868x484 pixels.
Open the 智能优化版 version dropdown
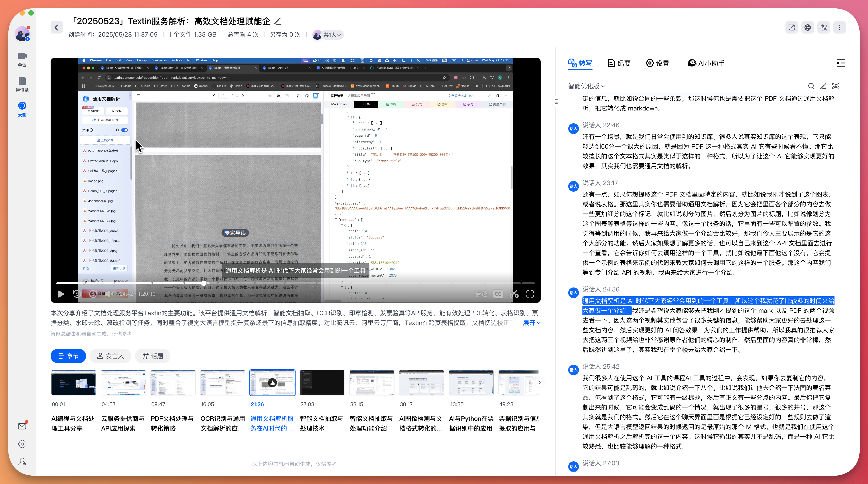tap(587, 86)
